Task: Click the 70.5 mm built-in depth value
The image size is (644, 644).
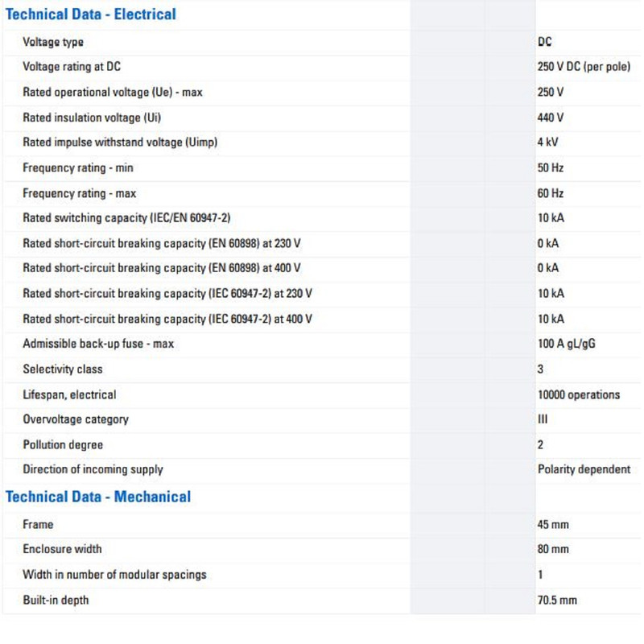Action: 557,600
